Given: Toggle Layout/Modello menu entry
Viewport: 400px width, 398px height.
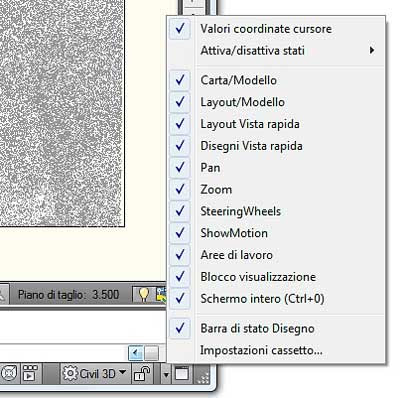Looking at the screenshot, I should [277, 102].
